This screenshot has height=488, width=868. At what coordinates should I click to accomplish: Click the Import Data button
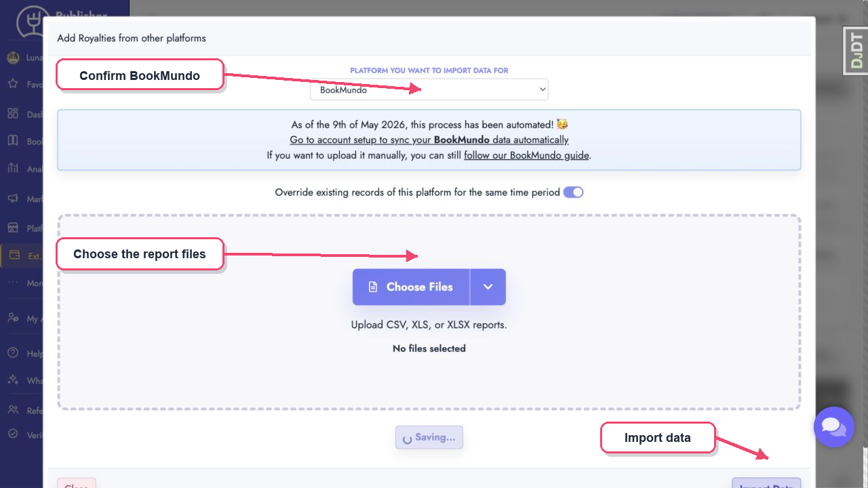coord(766,483)
